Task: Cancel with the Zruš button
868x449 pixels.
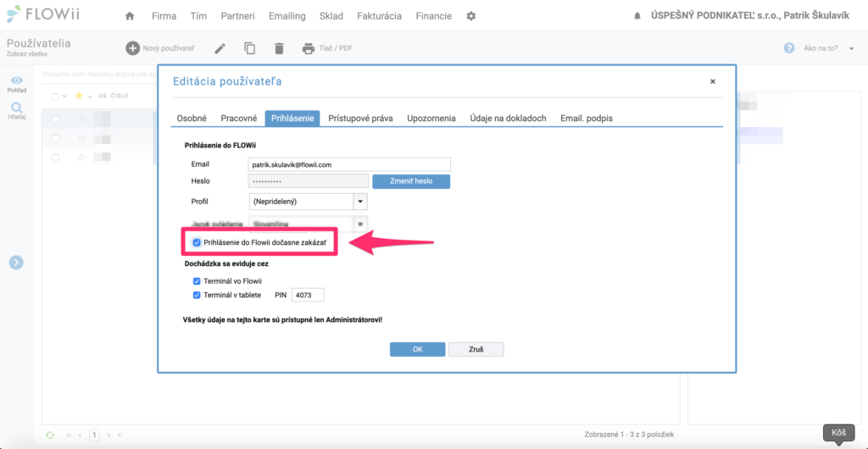Action: click(x=476, y=350)
